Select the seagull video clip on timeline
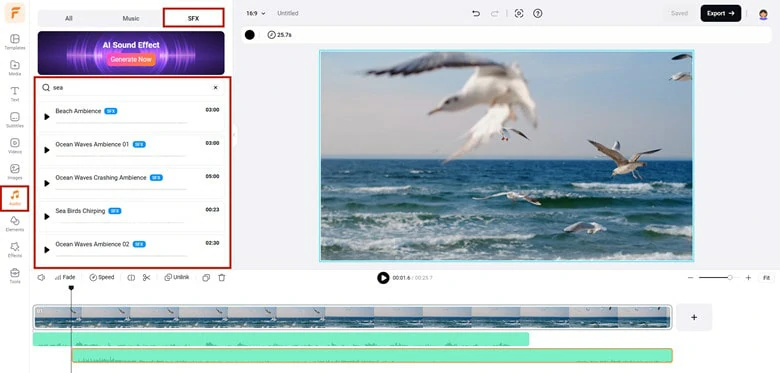Screen dimensions: 780x373 352,317
